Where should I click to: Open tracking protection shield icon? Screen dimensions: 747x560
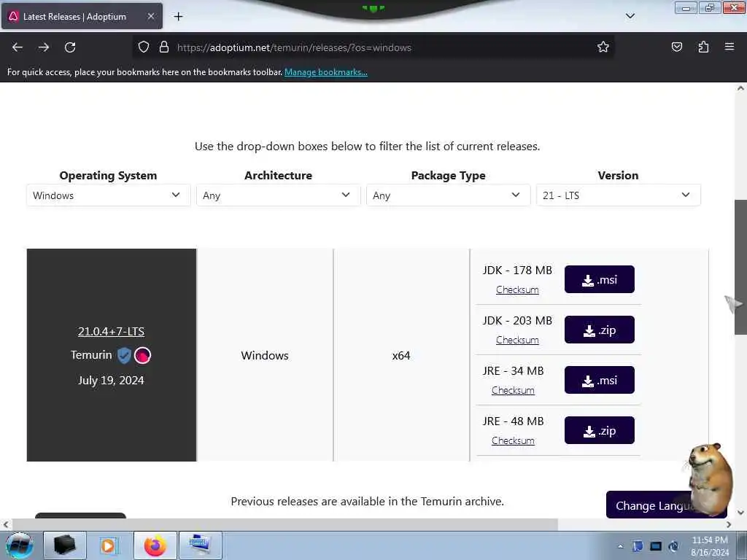pos(144,47)
